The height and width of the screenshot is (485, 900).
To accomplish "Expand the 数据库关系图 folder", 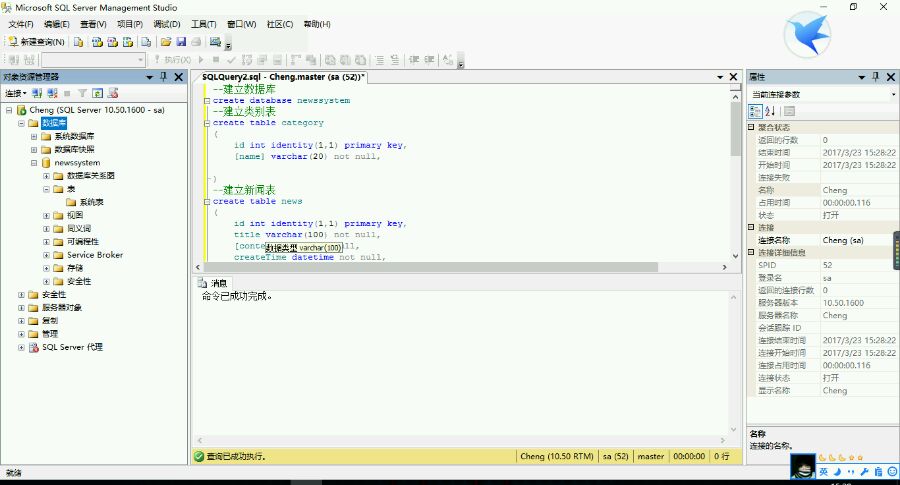I will click(x=46, y=176).
